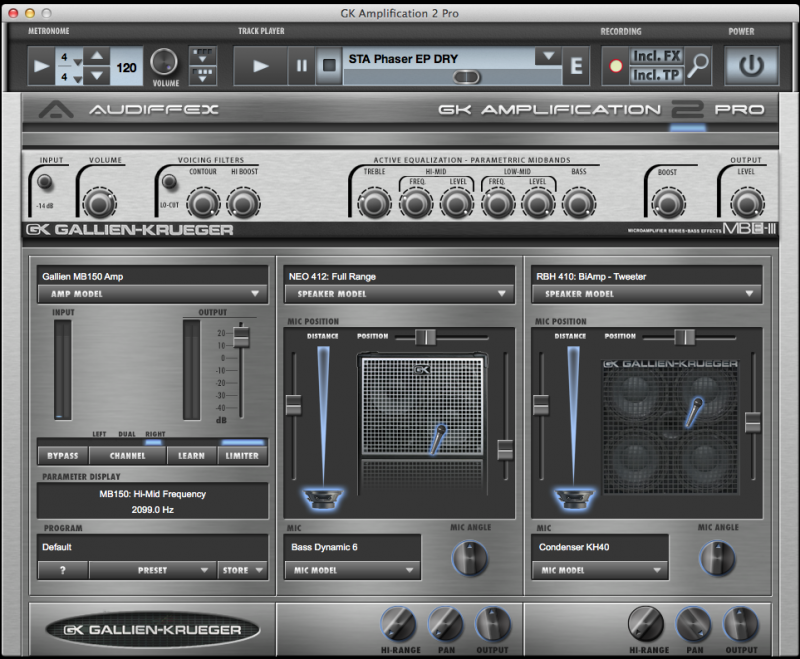Screen dimensions: 800x659
Task: Click the Low-Mid Level knob
Action: tap(538, 204)
